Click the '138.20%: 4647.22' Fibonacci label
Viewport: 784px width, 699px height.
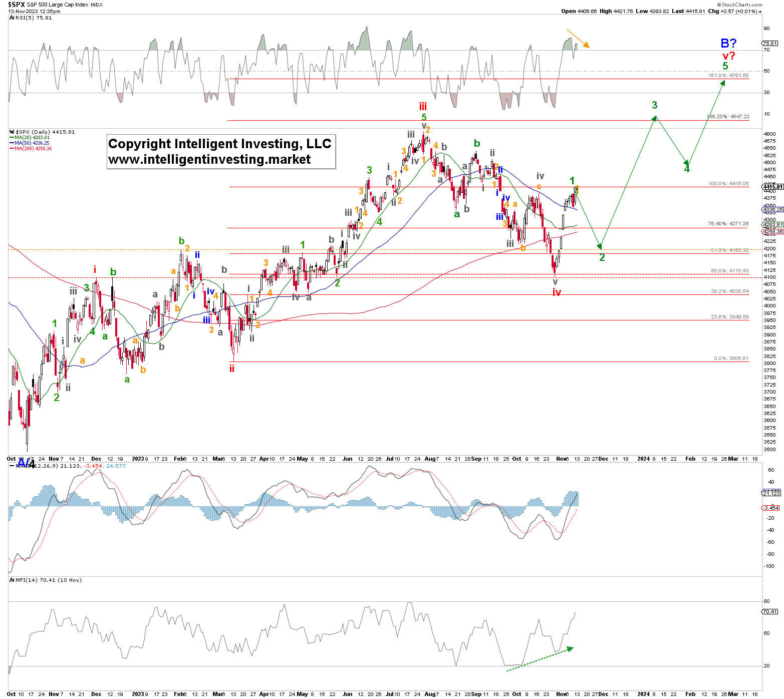(x=728, y=117)
